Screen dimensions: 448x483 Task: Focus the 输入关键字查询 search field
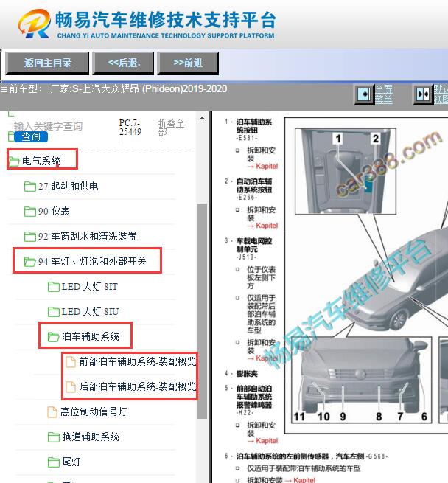(49, 126)
